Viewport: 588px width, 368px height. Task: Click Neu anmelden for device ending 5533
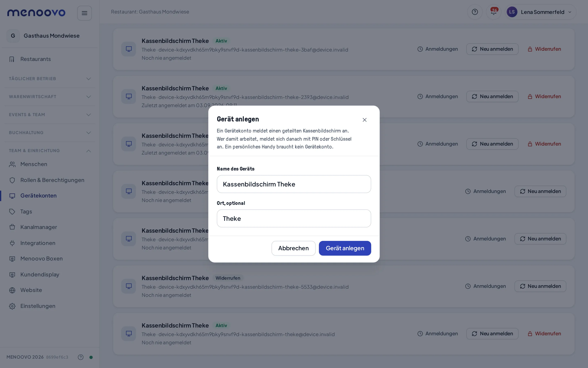point(540,286)
